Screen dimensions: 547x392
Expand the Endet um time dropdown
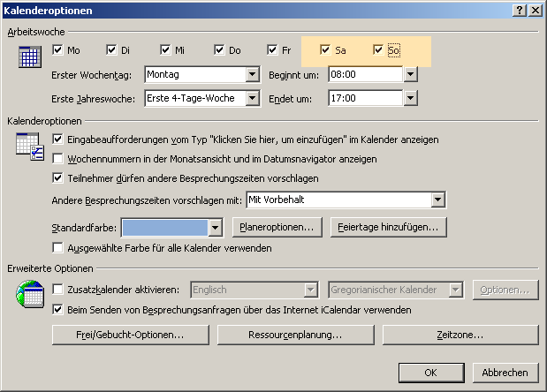[x=411, y=98]
